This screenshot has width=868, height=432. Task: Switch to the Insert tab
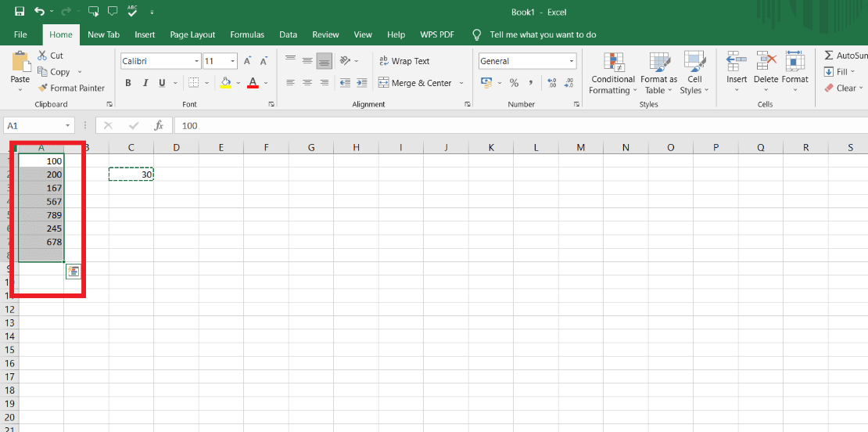(x=145, y=34)
